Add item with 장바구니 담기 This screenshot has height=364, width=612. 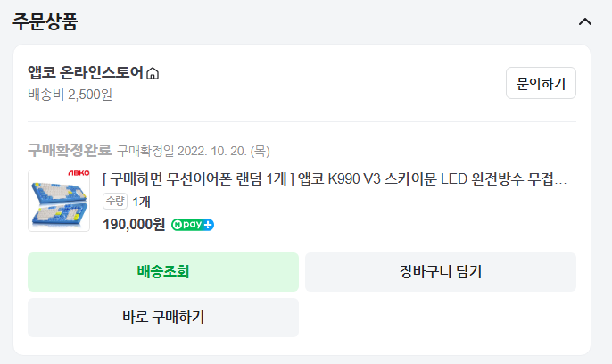(x=441, y=272)
